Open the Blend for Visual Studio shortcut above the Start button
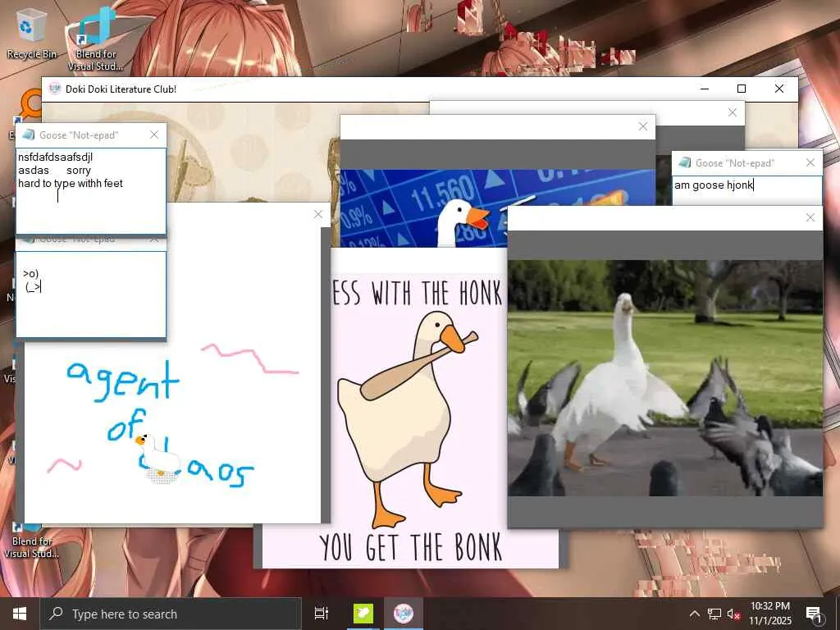The image size is (840, 630). [31, 541]
